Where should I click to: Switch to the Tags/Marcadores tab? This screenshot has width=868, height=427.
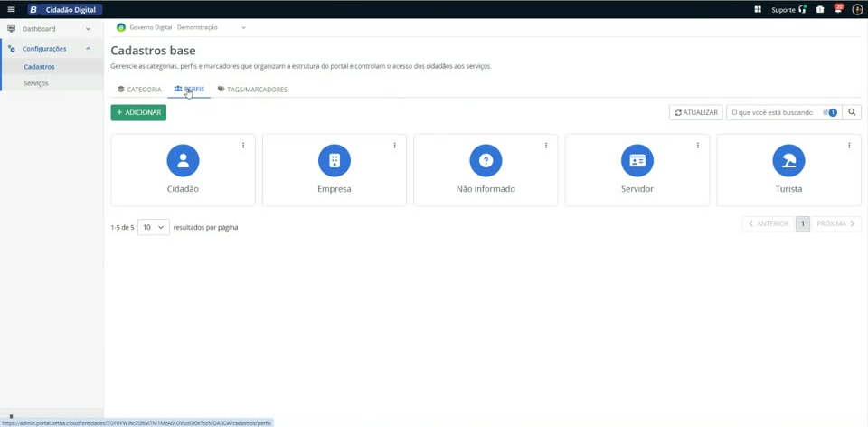[252, 90]
